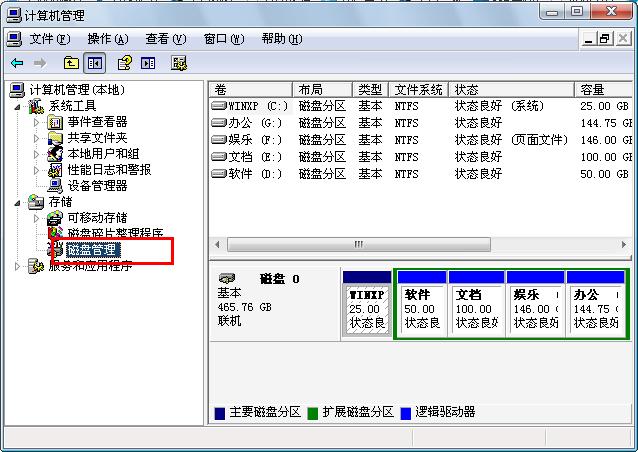Collapse the 系统工具 tree node
This screenshot has height=452, width=638.
coord(19,106)
